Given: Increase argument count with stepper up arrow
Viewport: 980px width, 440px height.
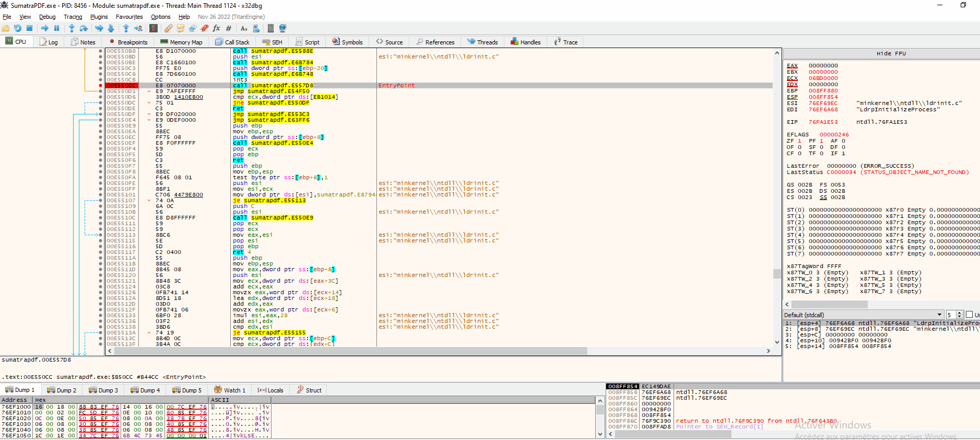Looking at the screenshot, I should [x=960, y=313].
